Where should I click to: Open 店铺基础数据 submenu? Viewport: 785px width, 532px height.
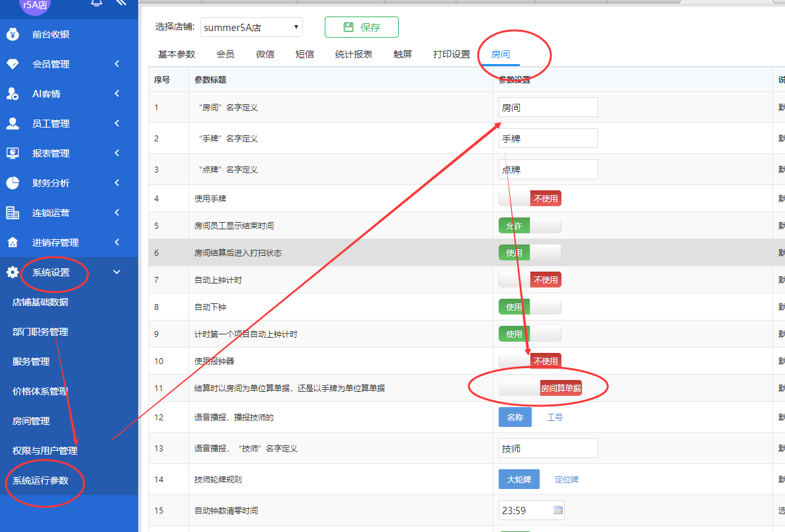coord(40,302)
